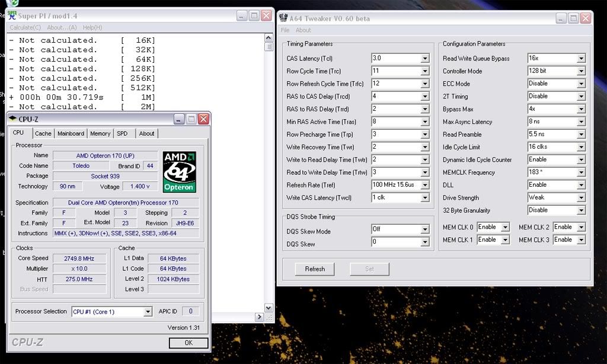Open Row Cycle Time (Trc) dropdown
The height and width of the screenshot is (364, 607).
(x=424, y=71)
